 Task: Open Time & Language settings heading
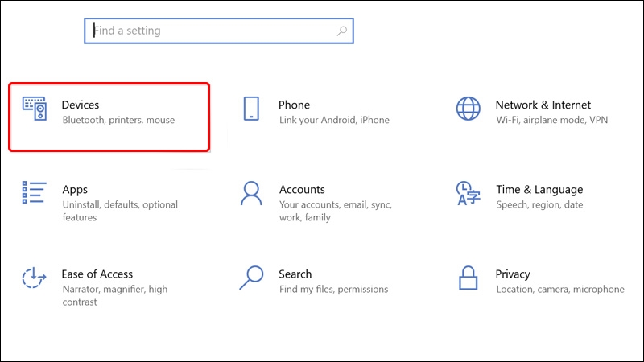click(x=539, y=190)
